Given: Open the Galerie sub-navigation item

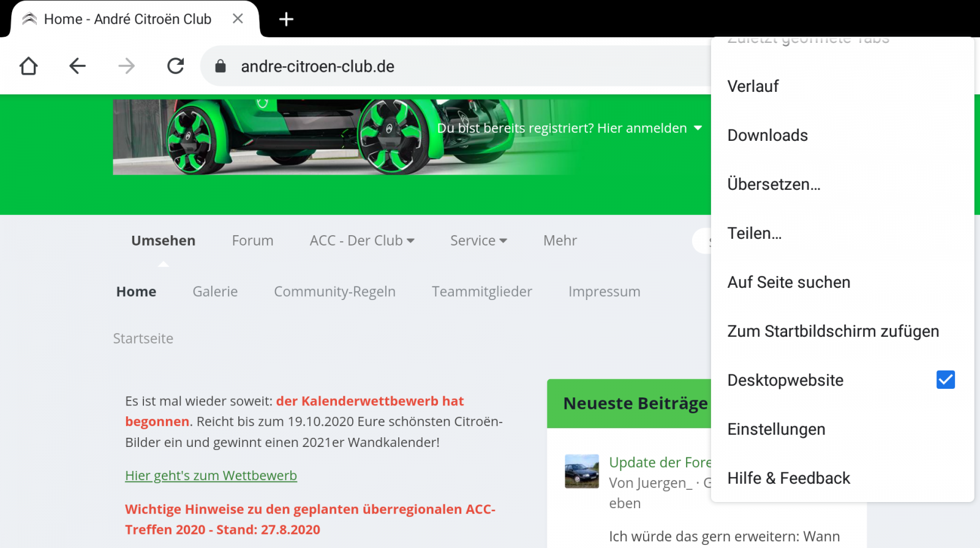Looking at the screenshot, I should point(215,291).
